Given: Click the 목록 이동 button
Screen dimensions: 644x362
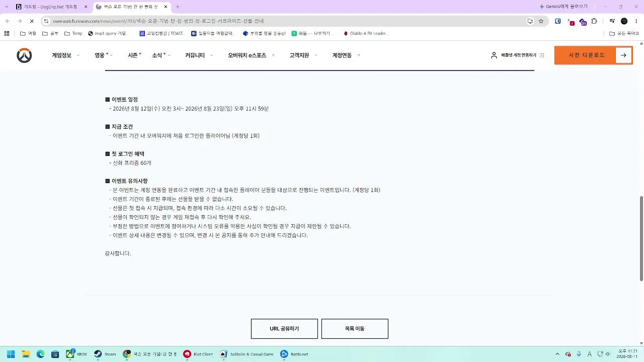Looking at the screenshot, I should point(355,329).
